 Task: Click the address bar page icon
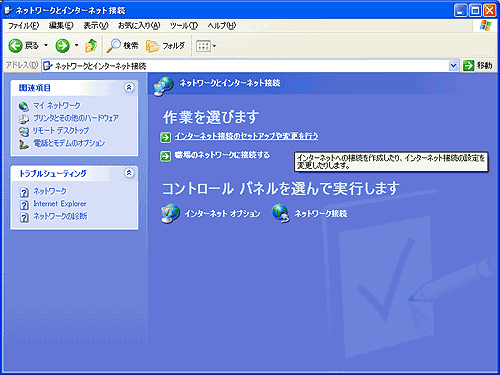coord(48,66)
